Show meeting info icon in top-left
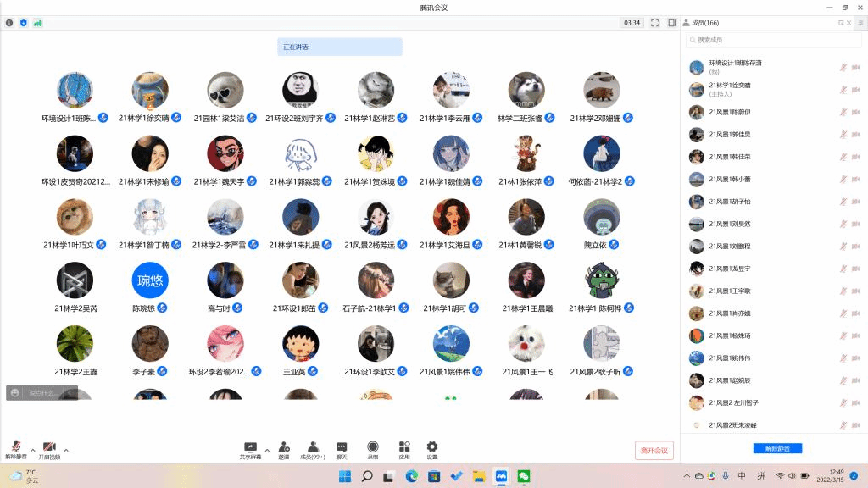 tap(9, 23)
